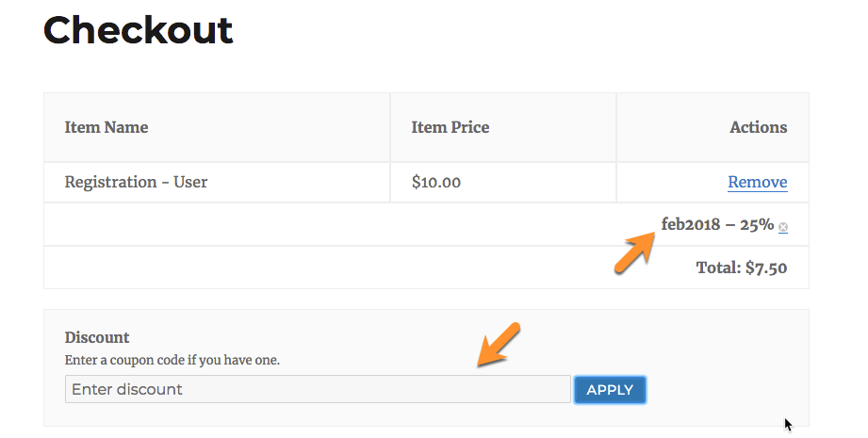The width and height of the screenshot is (868, 438).
Task: Click the Total: label in the cart
Action: [x=719, y=268]
